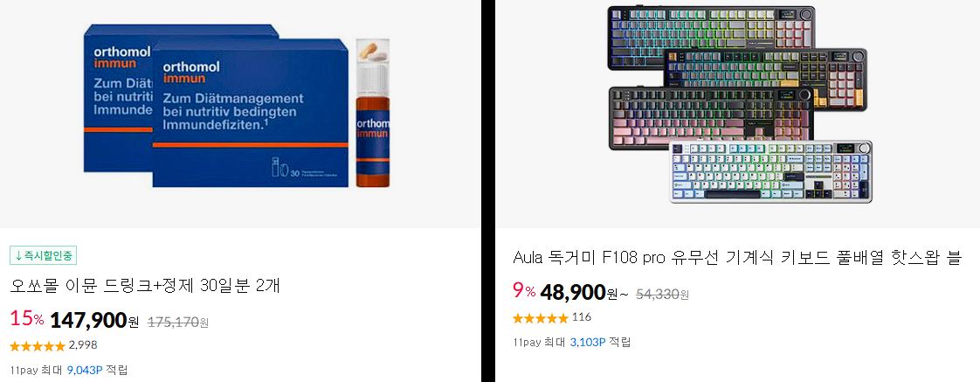Open the Aula 독거미 F108 pro keyboard title
Screen dimensions: 980x382
pos(736,257)
